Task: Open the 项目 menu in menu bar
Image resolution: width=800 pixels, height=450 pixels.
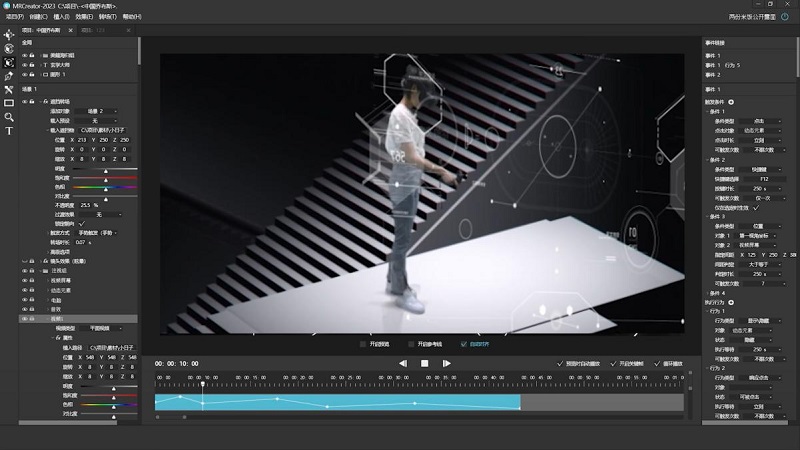Action: coord(14,17)
